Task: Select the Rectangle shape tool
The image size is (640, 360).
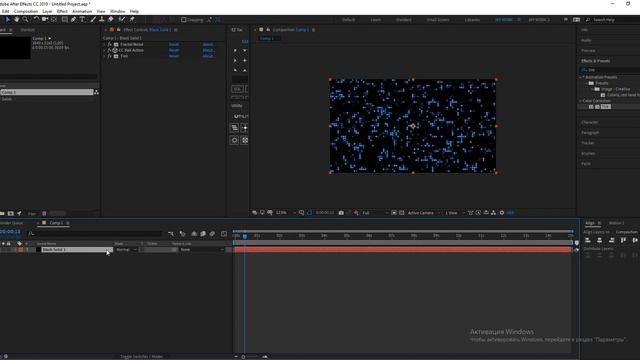Action: pos(64,20)
